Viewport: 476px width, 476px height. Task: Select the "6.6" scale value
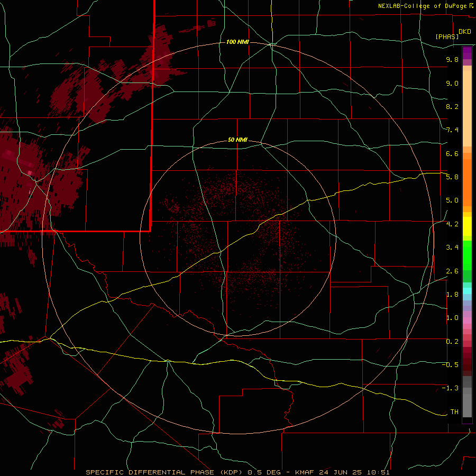(452, 153)
